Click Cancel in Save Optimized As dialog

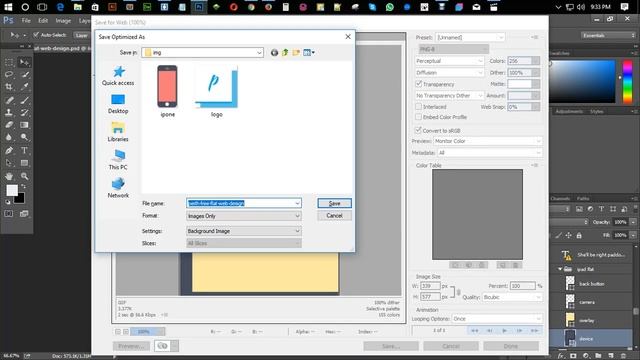334,216
